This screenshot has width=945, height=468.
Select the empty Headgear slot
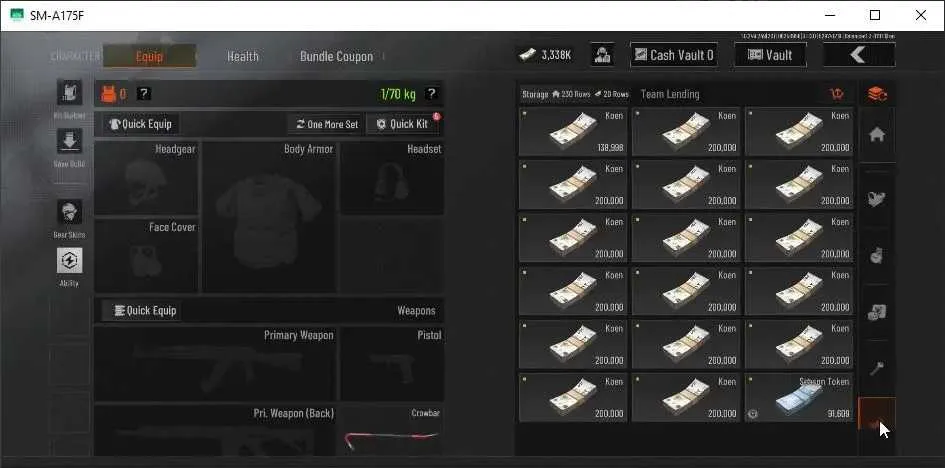(x=146, y=178)
